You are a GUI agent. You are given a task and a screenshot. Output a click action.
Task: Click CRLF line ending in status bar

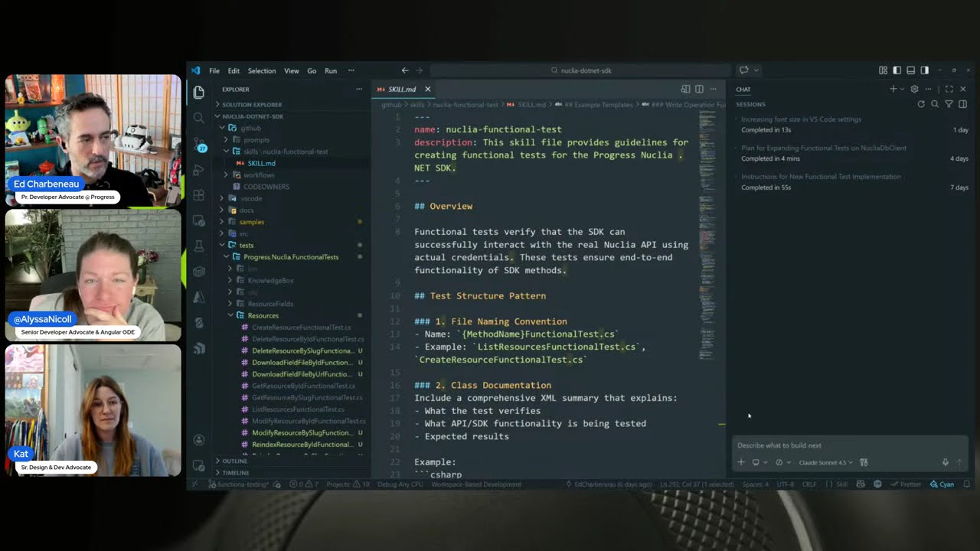point(808,484)
